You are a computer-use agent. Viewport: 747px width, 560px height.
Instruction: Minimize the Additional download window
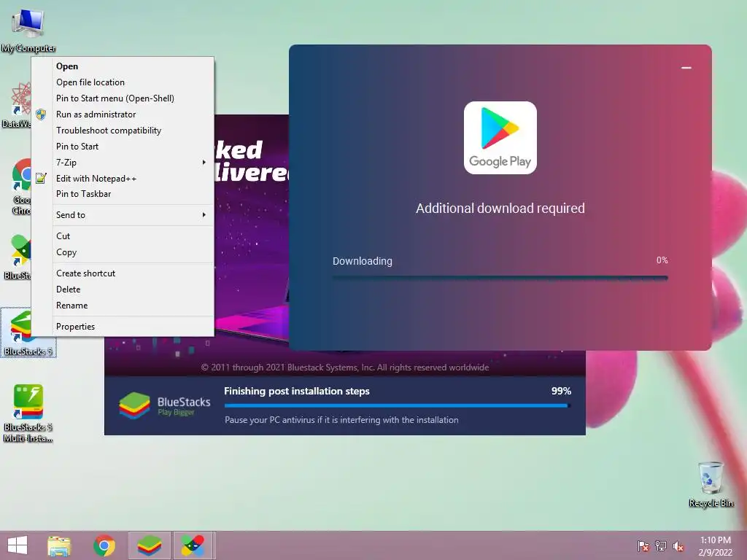click(686, 68)
